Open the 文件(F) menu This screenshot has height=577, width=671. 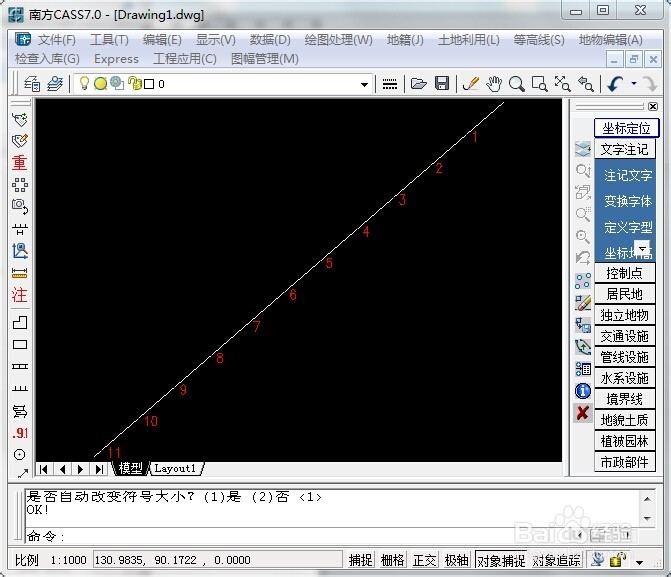(56, 40)
